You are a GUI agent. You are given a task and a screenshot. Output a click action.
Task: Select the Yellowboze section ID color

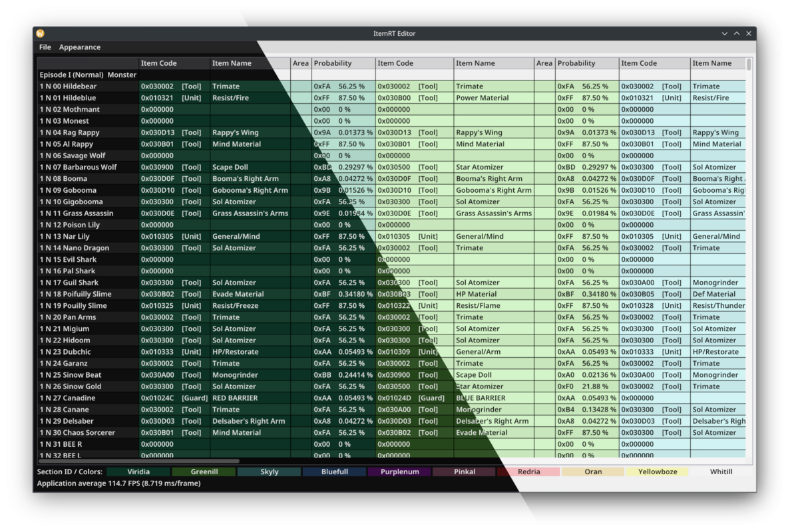click(658, 471)
